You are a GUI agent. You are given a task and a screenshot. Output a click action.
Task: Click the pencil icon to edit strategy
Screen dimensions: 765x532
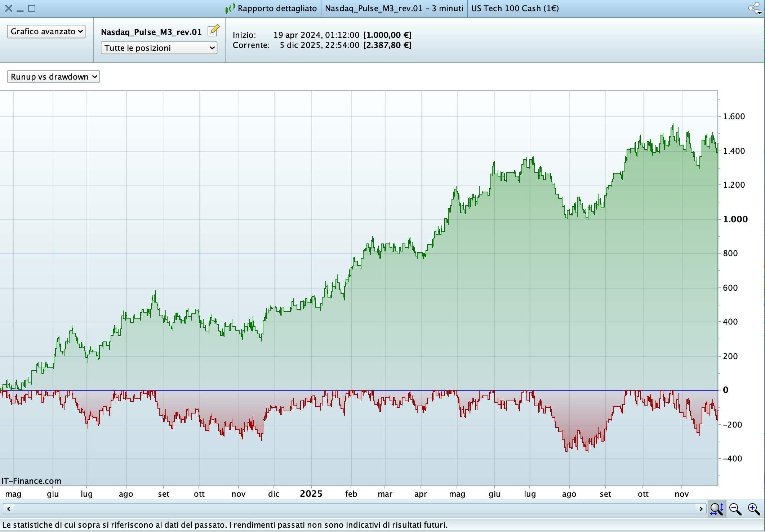[x=214, y=31]
